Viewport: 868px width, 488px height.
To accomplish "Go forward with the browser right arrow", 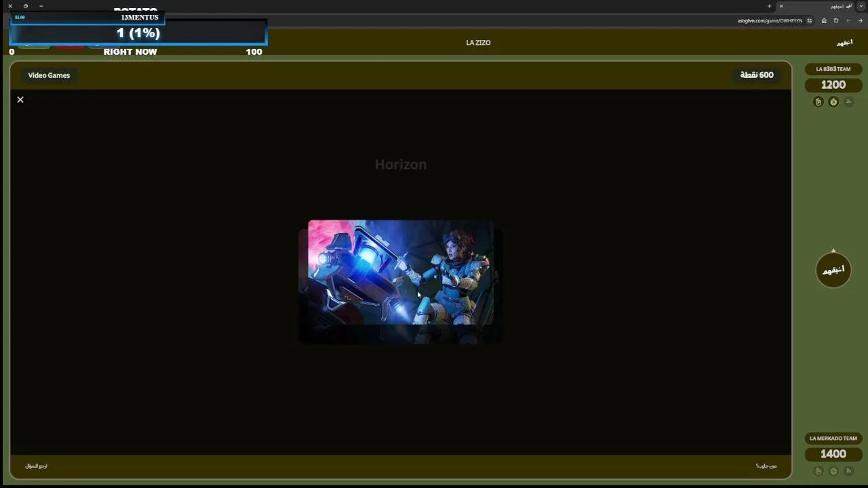I will pos(861,21).
